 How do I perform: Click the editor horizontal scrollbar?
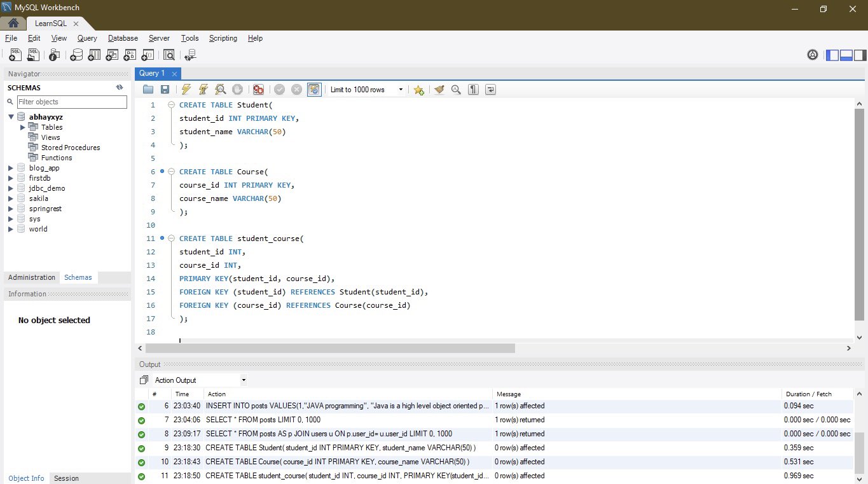[x=329, y=349]
